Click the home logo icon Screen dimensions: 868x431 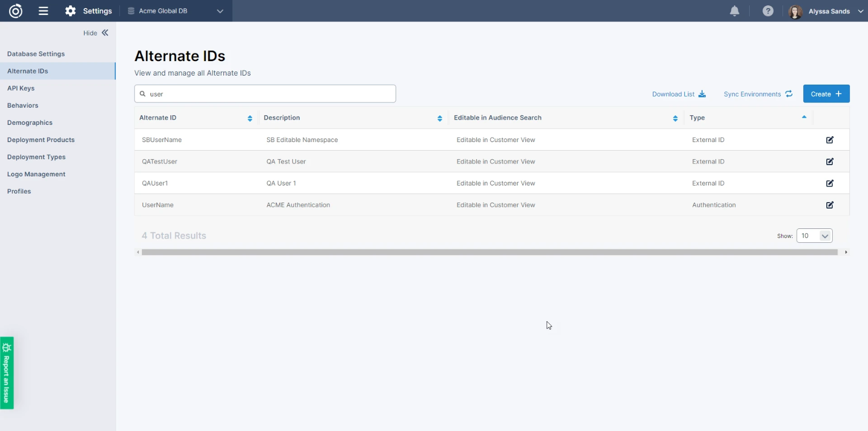click(x=16, y=11)
